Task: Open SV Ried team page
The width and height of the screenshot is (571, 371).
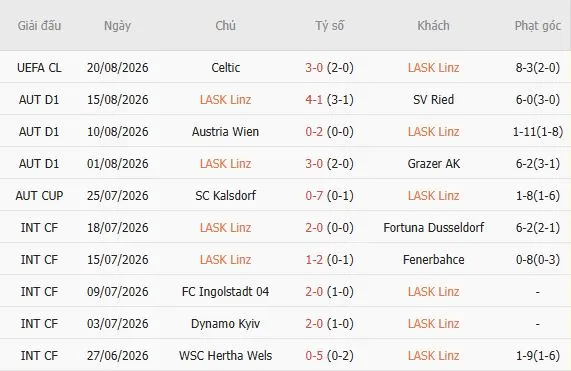Action: point(433,100)
